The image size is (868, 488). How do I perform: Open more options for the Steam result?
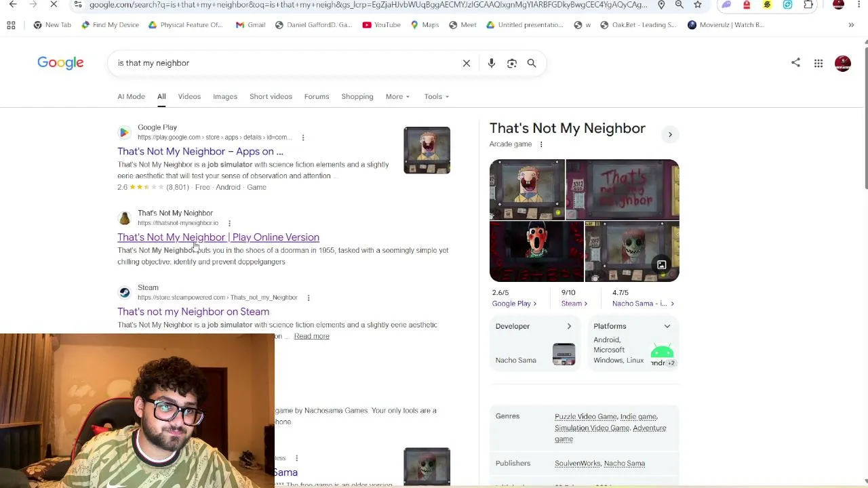coord(308,298)
